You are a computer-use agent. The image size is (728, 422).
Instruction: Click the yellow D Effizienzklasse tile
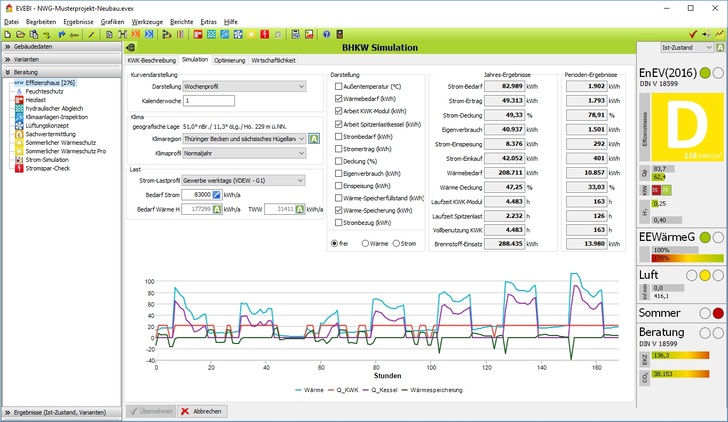[687, 127]
